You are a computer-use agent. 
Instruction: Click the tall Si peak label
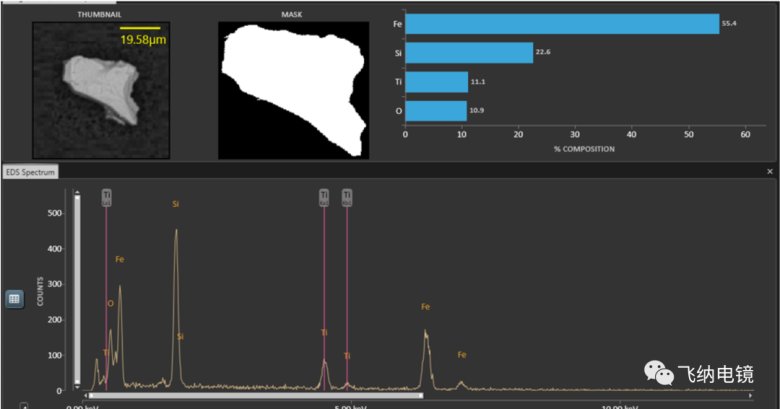pos(176,204)
